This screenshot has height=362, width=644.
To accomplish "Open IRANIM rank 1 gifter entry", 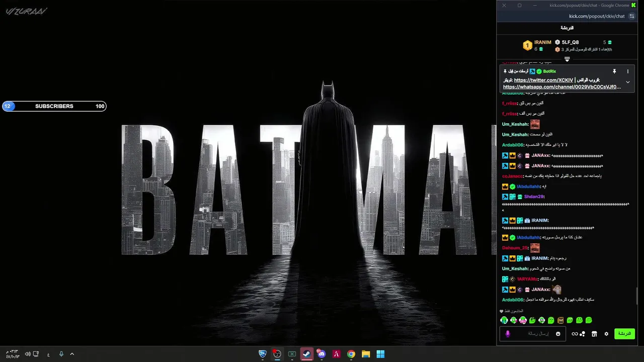I will (537, 45).
